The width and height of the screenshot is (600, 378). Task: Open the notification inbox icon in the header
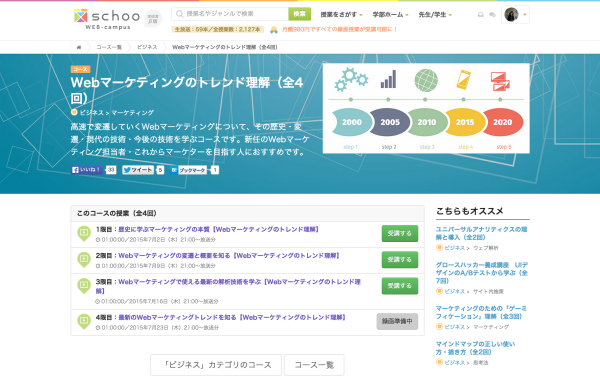[481, 15]
